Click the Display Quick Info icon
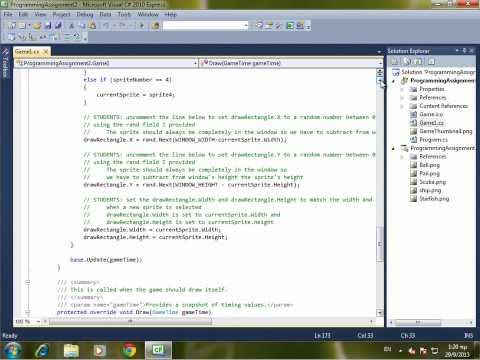This screenshot has height=360, width=480. (x=32, y=36)
